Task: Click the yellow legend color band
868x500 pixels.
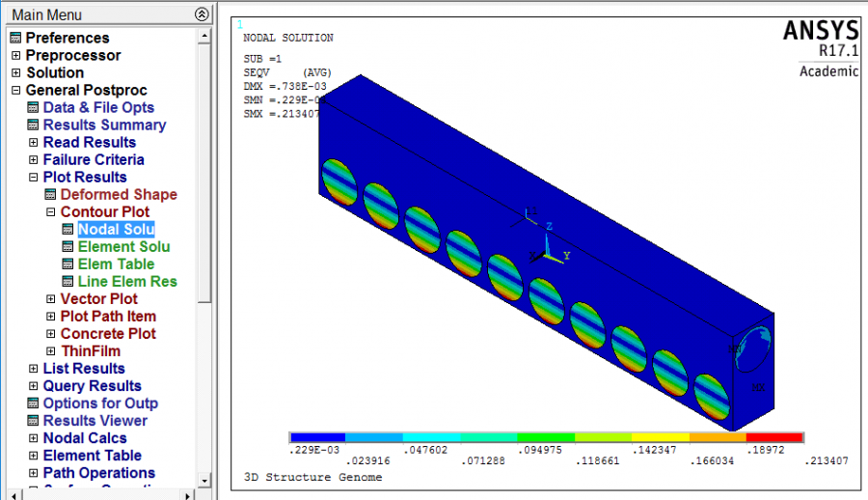Action: point(660,437)
